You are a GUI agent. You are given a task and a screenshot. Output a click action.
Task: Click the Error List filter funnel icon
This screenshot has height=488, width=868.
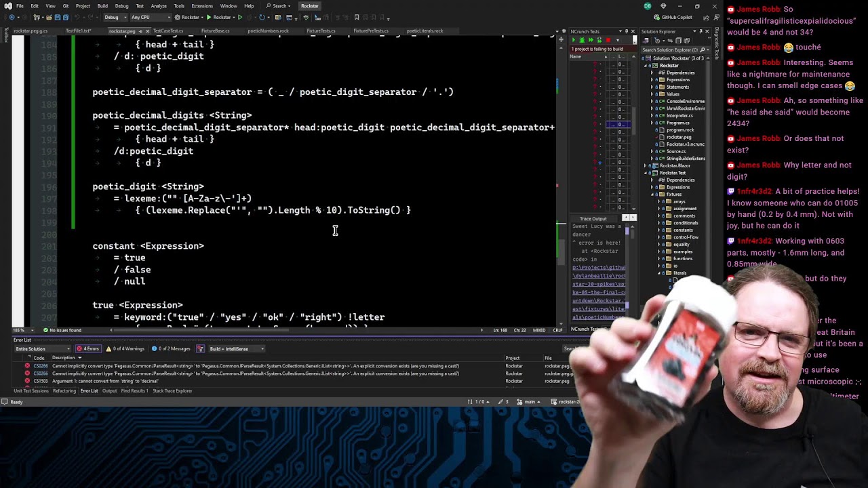pyautogui.click(x=200, y=349)
